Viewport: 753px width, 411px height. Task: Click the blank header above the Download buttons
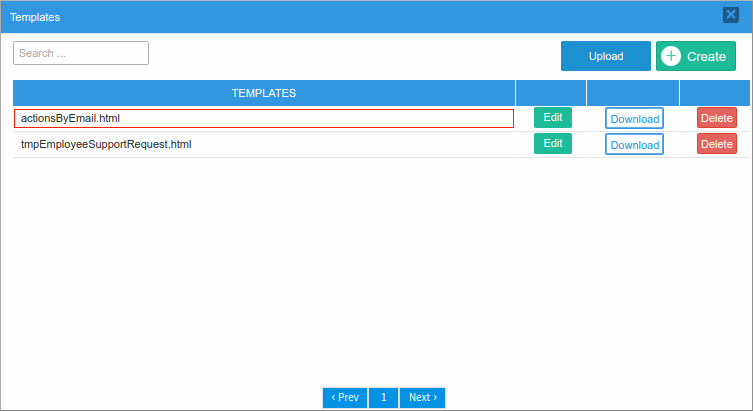(x=633, y=93)
